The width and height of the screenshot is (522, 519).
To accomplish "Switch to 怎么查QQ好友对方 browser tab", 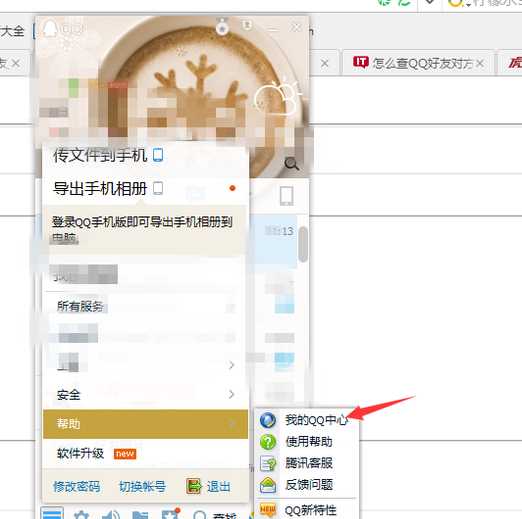I will coord(418,63).
